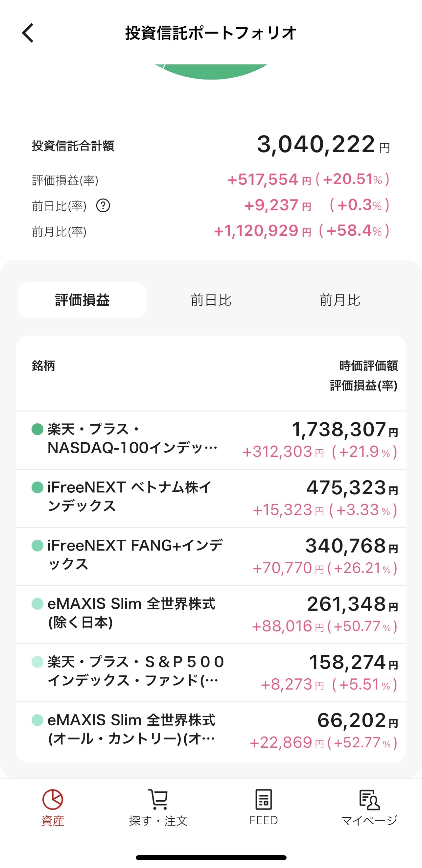
Task: Tap the back arrow icon
Action: (x=28, y=33)
